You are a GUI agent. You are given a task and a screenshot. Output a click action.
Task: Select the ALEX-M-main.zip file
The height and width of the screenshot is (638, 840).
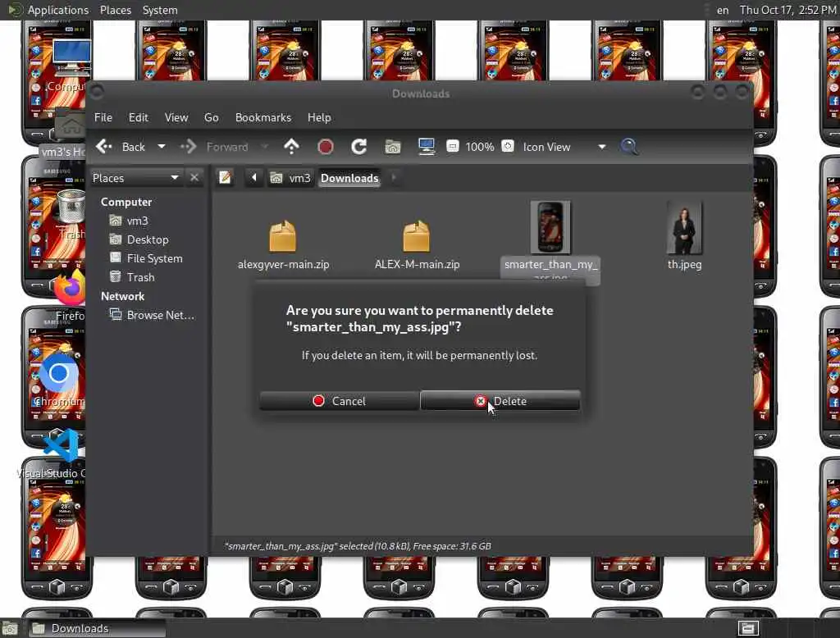click(417, 244)
